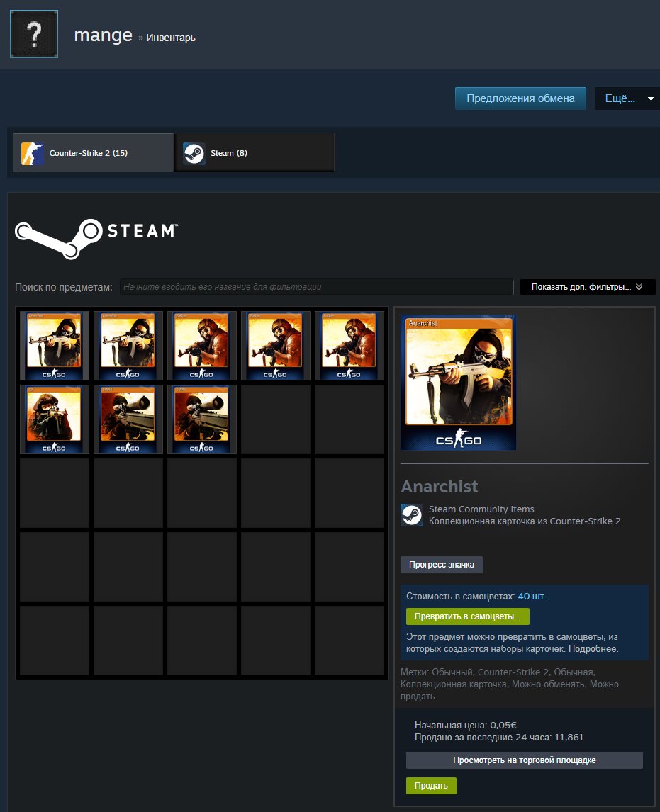Screen dimensions: 660x812
Task: Click the green Продать button
Action: point(431,786)
